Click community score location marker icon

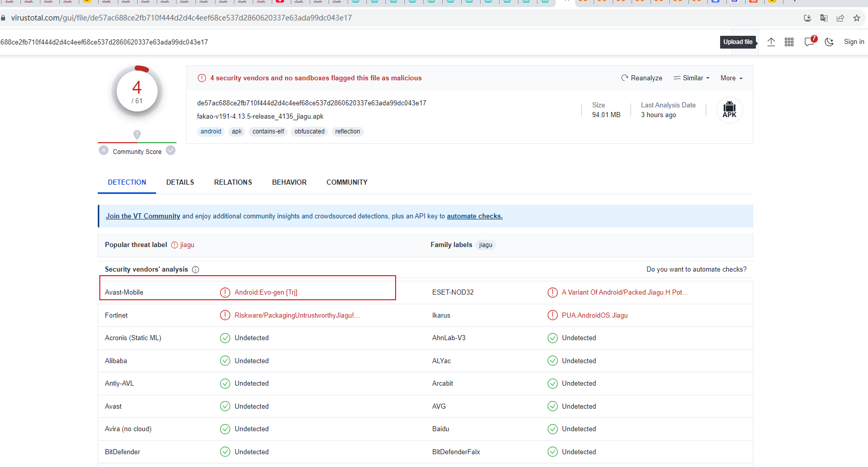tap(137, 135)
